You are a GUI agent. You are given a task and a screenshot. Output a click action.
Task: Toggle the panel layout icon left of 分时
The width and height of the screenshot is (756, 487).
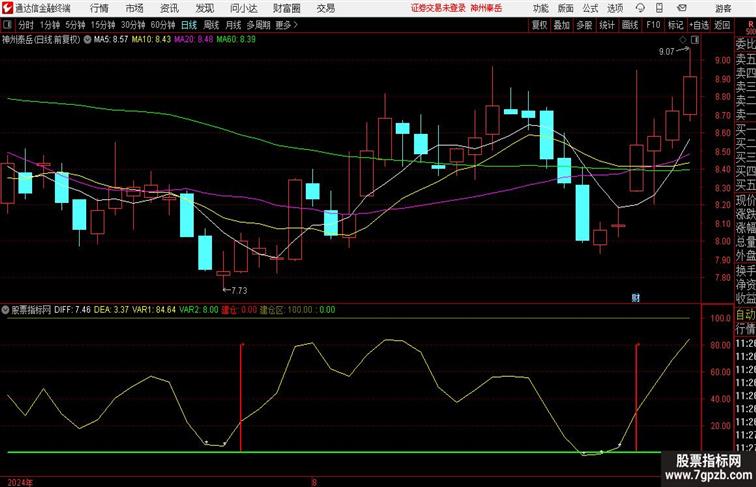pyautogui.click(x=7, y=25)
